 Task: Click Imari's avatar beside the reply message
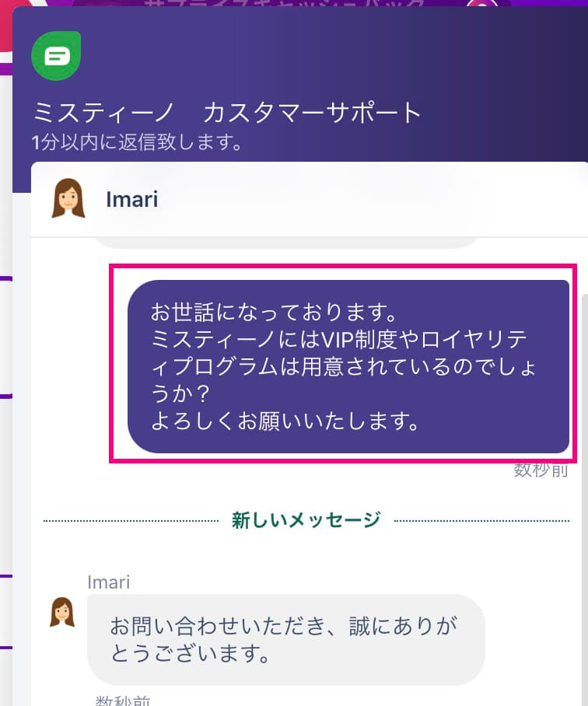62,612
